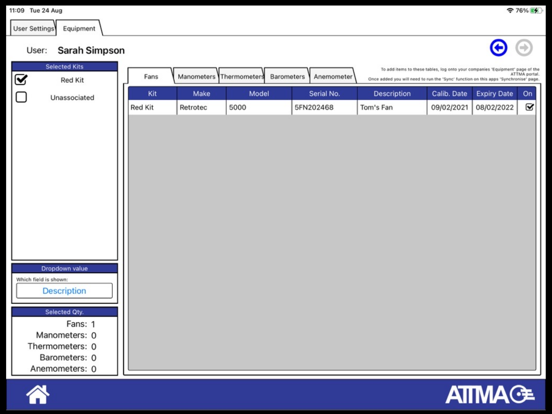552x414 pixels.
Task: Click the Calib. Date column header
Action: [450, 94]
